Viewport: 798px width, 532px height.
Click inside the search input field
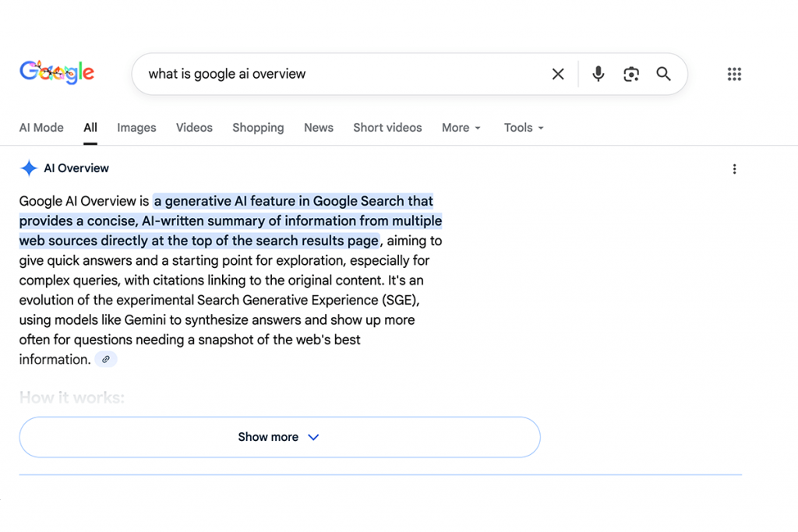click(312, 74)
